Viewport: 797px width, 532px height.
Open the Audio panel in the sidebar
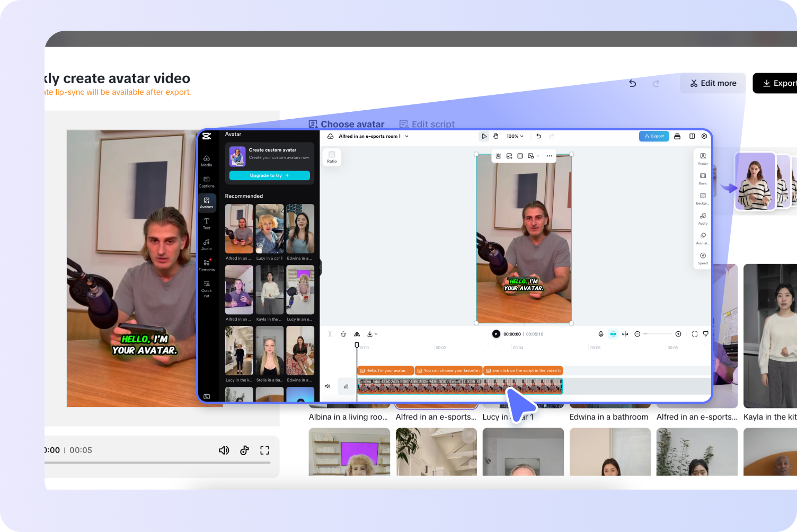coord(207,245)
